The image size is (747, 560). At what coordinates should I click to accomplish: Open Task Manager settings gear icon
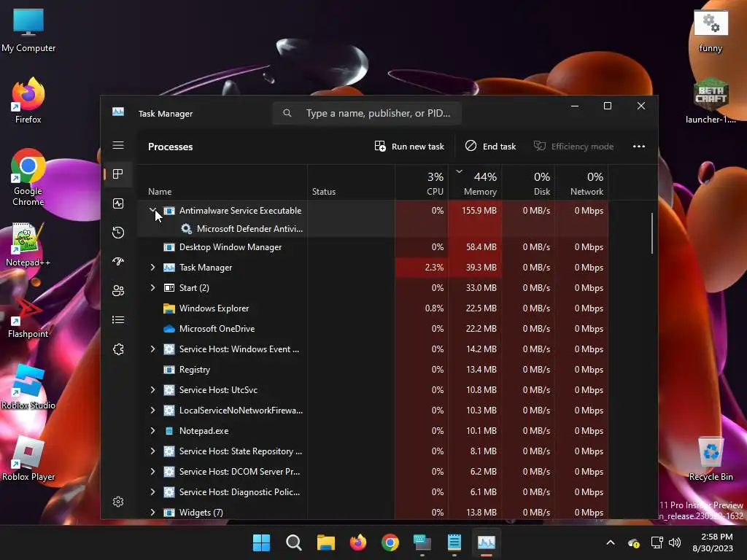click(118, 502)
